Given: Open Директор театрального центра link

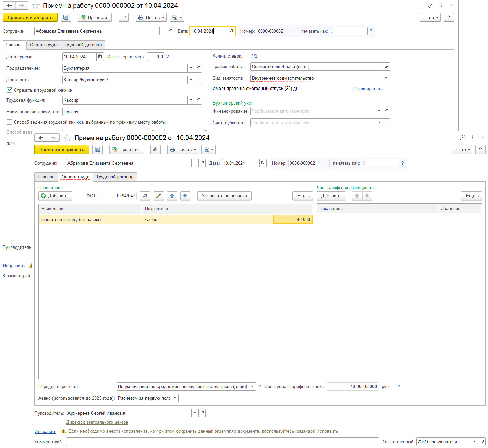Looking at the screenshot, I should click(97, 422).
